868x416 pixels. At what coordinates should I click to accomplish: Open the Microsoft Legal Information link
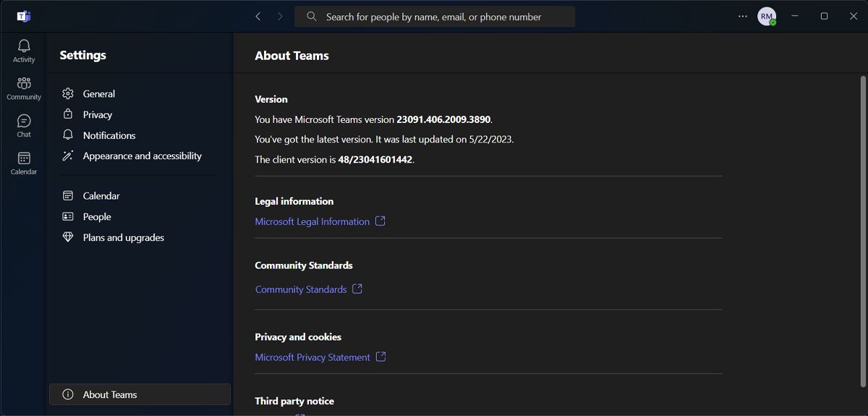pyautogui.click(x=312, y=221)
